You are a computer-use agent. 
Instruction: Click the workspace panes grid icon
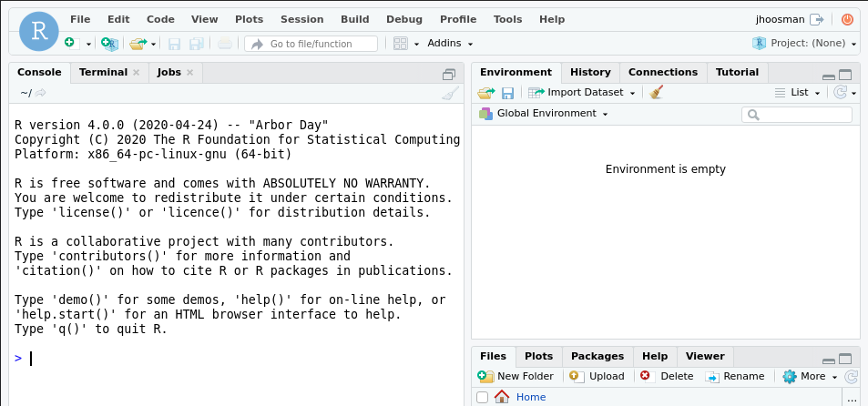(400, 43)
